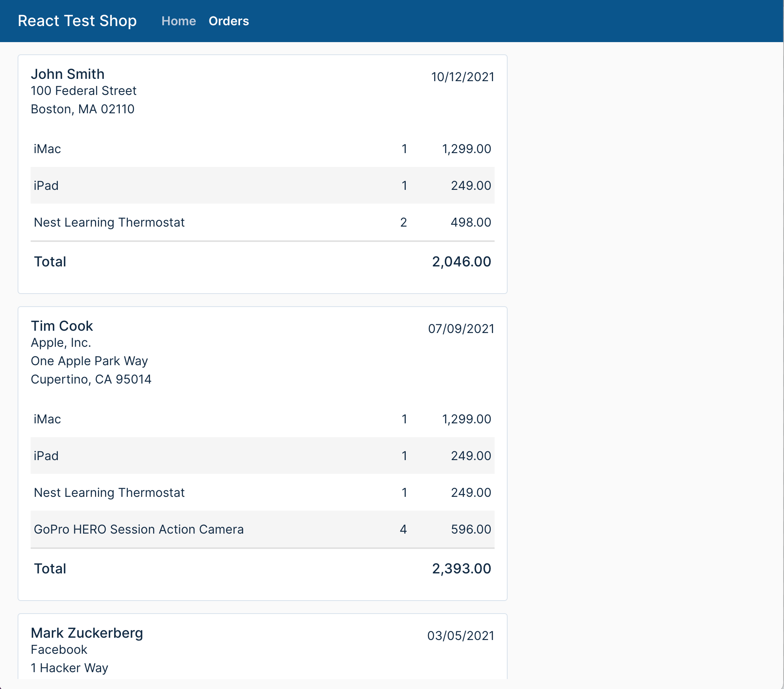
Task: Click 100 Federal Street address line
Action: pos(83,91)
